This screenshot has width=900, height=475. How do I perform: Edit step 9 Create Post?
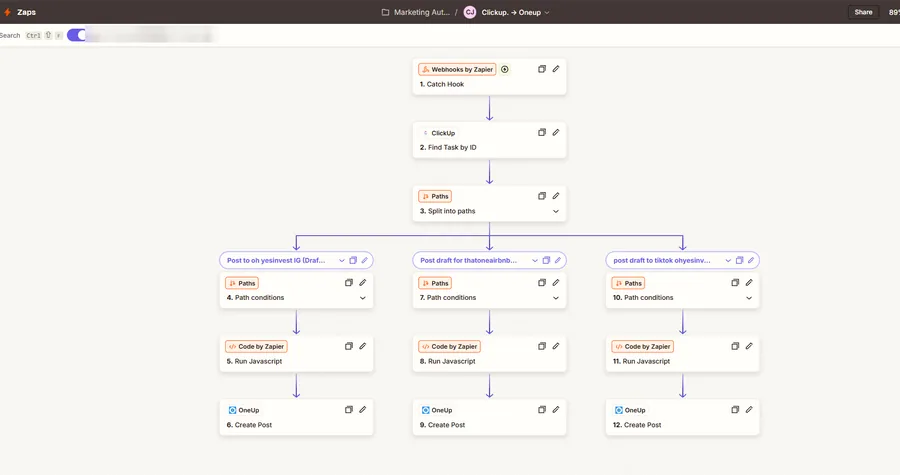[556, 410]
